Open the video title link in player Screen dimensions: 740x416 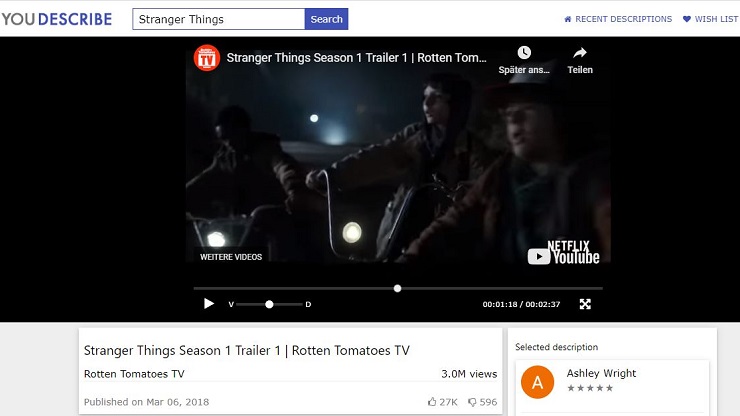pyautogui.click(x=356, y=58)
